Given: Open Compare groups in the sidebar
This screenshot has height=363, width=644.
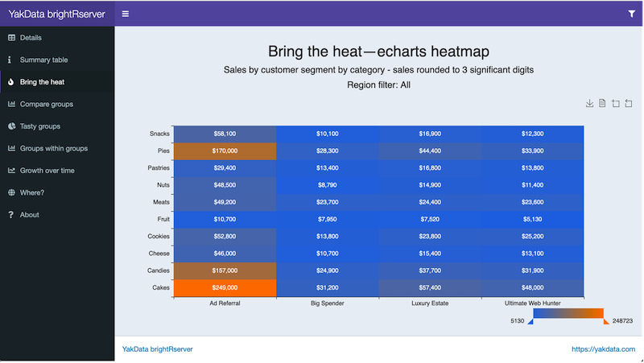Looking at the screenshot, I should (x=46, y=104).
